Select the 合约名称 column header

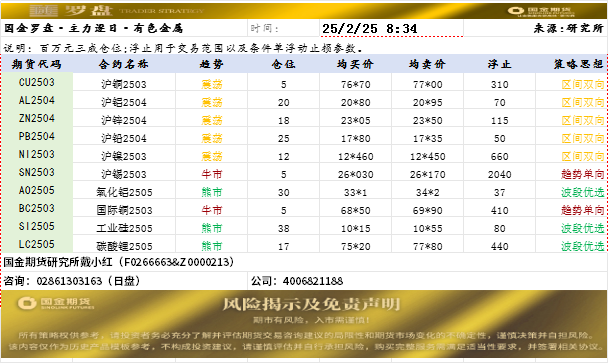124,64
